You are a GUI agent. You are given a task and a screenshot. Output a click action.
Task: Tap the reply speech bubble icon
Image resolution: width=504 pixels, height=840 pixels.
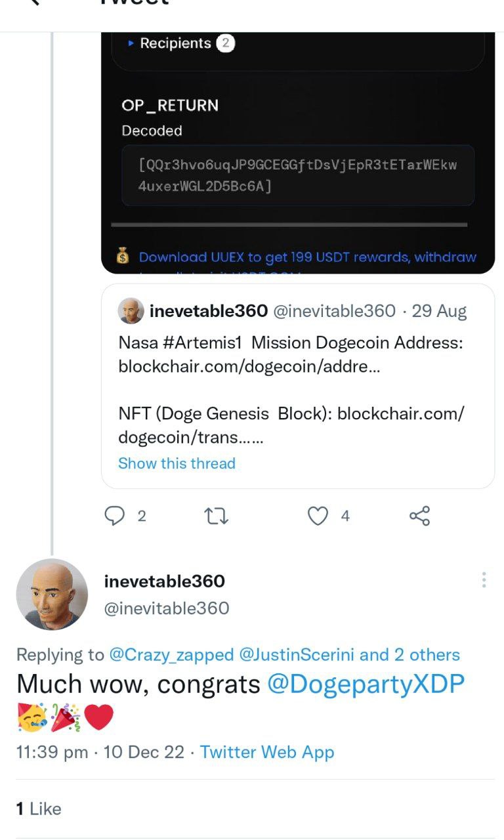pyautogui.click(x=115, y=516)
